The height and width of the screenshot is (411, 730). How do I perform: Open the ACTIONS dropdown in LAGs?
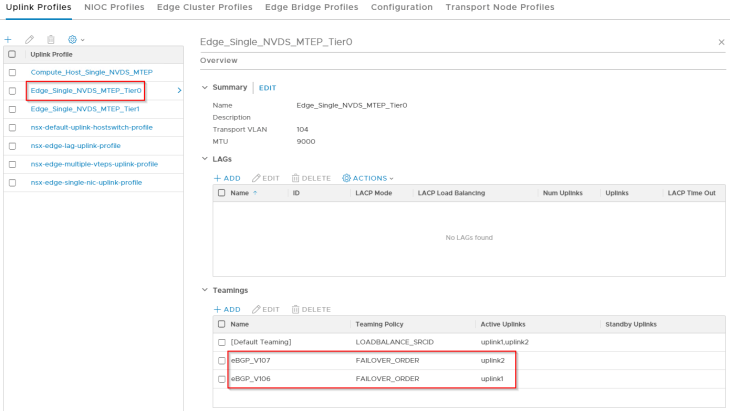368,178
